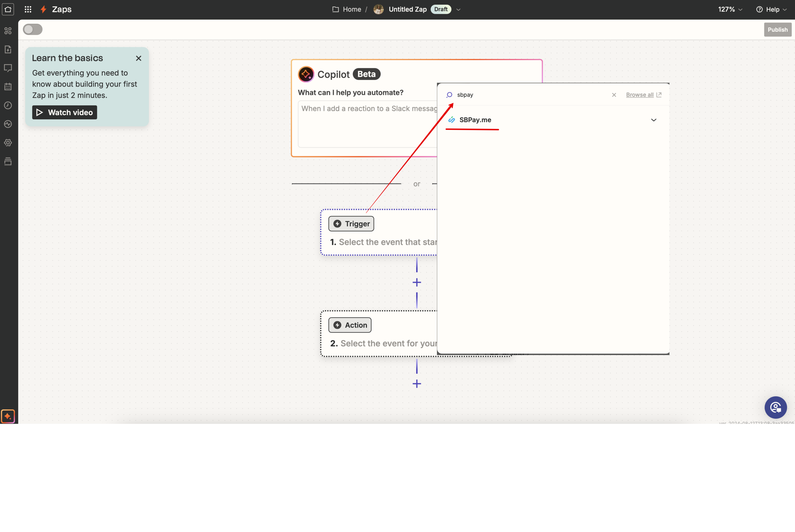Expand the SBPay.me app result chevron
The width and height of the screenshot is (795, 532).
(x=653, y=120)
